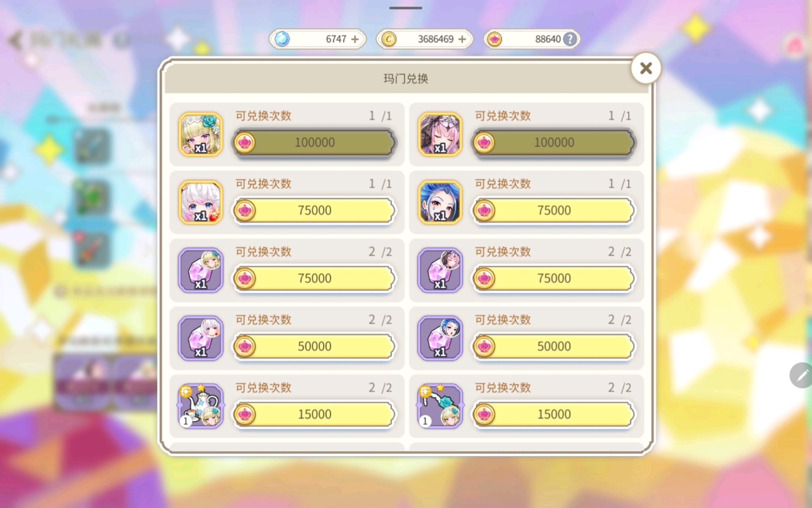
Task: Open the blue-haired character purple crystal item
Action: pyautogui.click(x=440, y=338)
